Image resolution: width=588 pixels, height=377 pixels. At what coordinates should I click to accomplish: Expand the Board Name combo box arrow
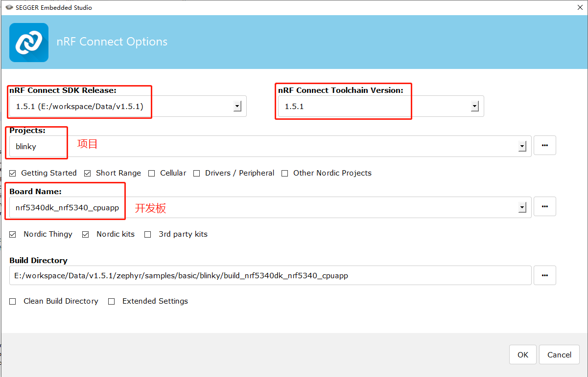pos(522,207)
